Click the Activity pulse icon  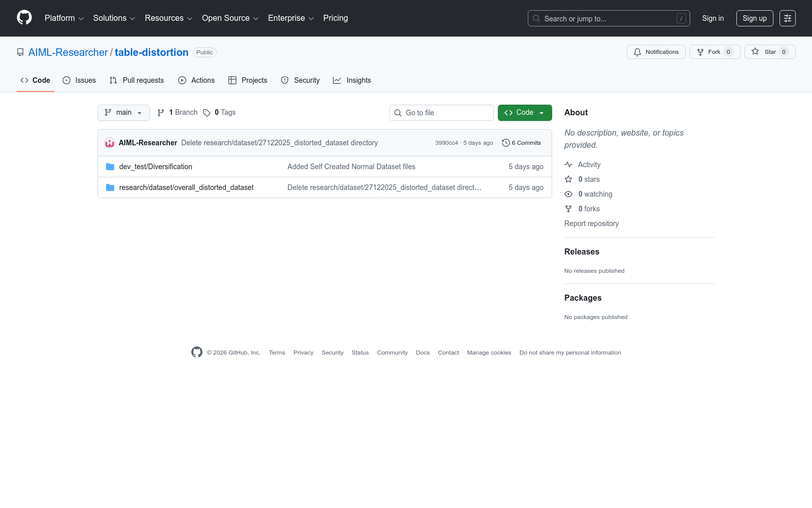[568, 165]
